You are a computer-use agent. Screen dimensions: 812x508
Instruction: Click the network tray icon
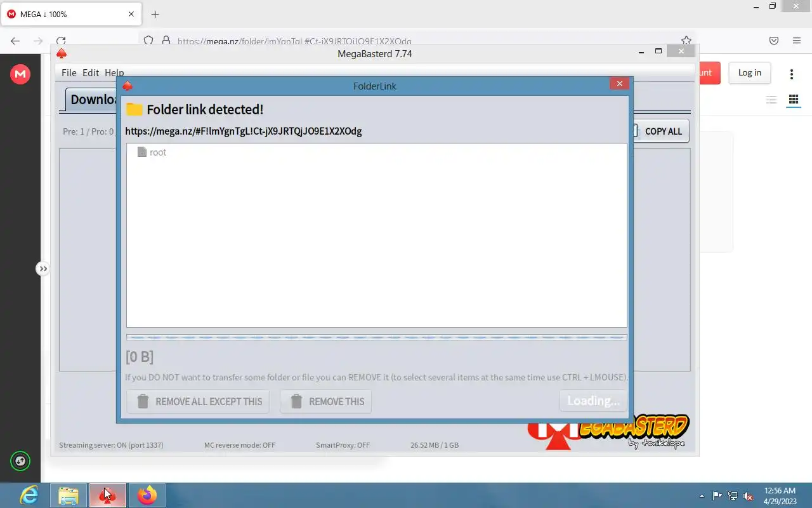click(733, 496)
